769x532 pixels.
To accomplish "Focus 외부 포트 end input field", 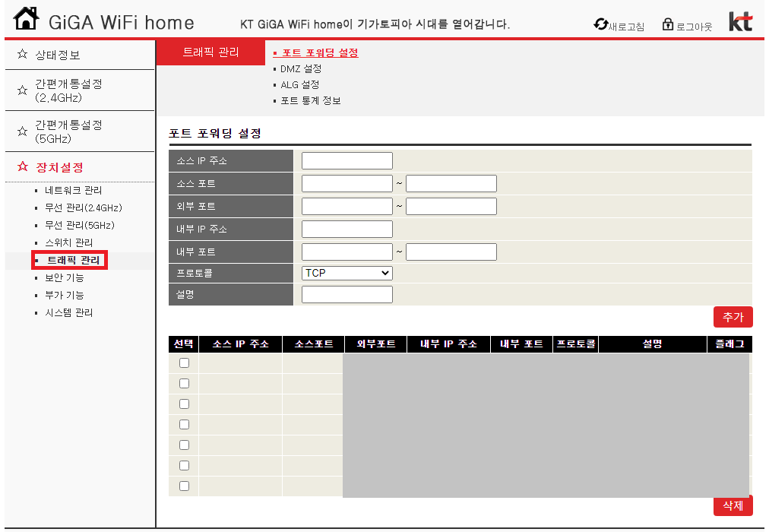I will click(451, 207).
